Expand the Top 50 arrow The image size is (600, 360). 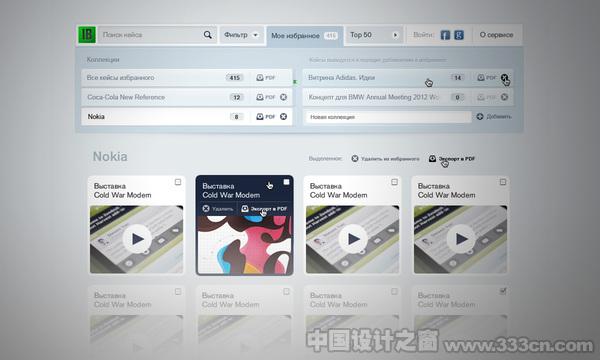click(395, 35)
